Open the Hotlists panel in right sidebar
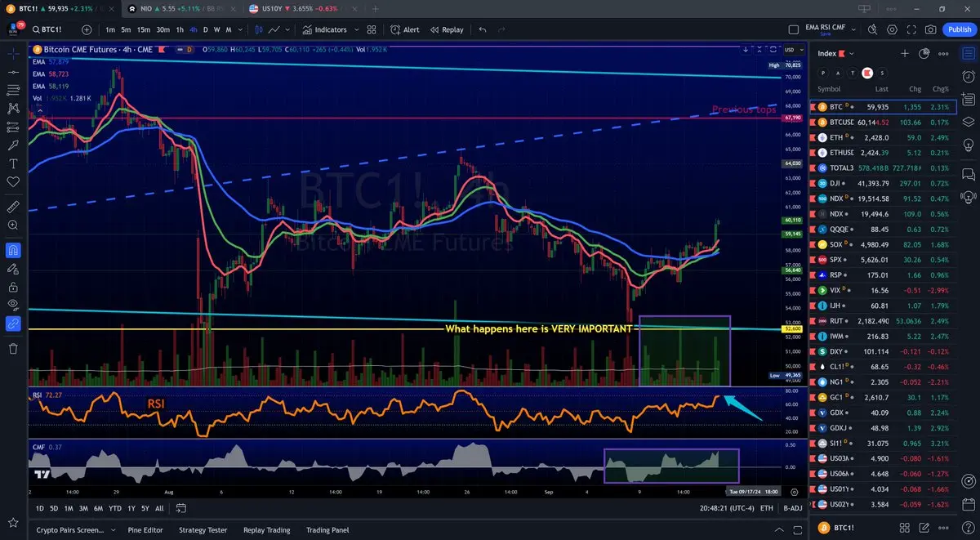980x540 pixels. click(x=968, y=122)
